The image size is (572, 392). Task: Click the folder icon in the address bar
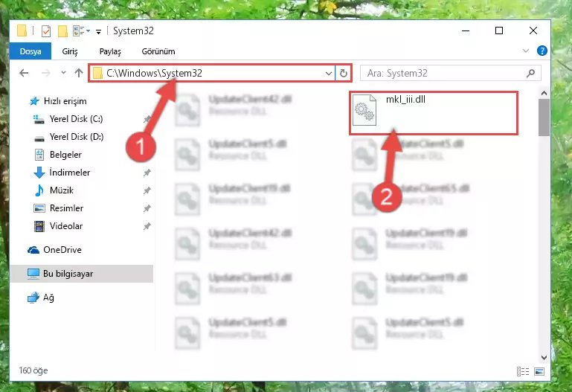pos(97,74)
